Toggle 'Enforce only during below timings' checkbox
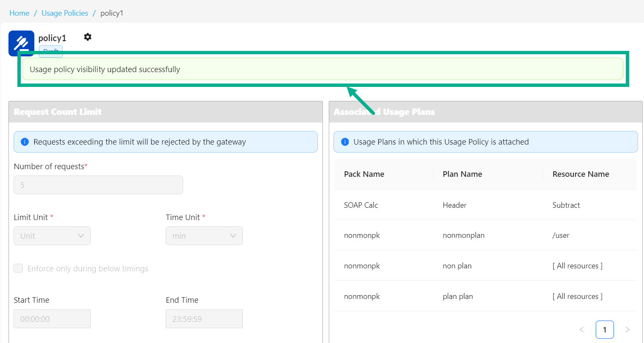This screenshot has width=644, height=343. point(18,268)
